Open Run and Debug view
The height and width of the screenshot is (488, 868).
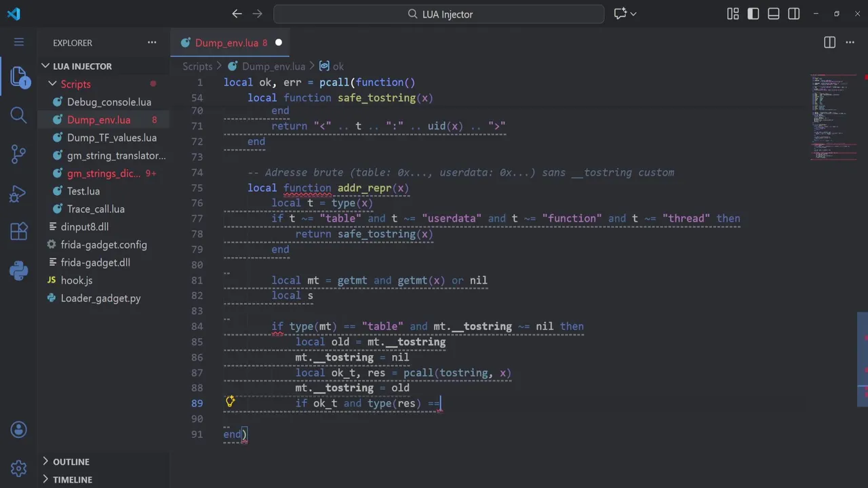18,193
